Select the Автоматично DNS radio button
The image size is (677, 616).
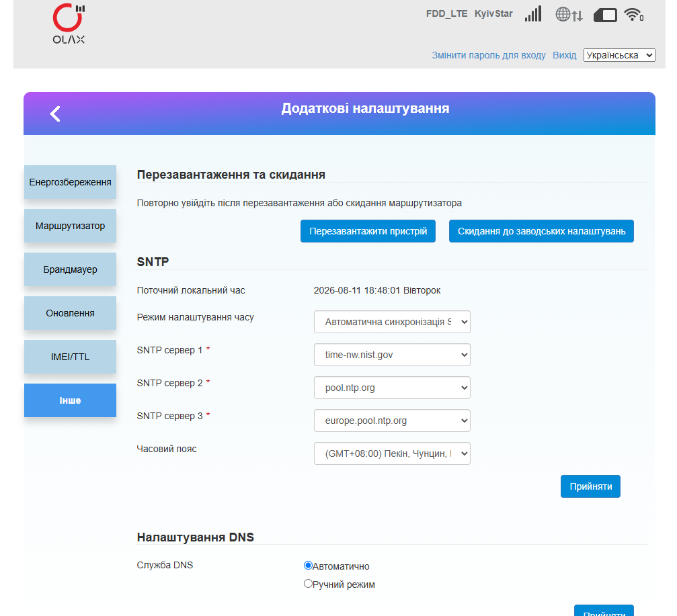click(308, 566)
